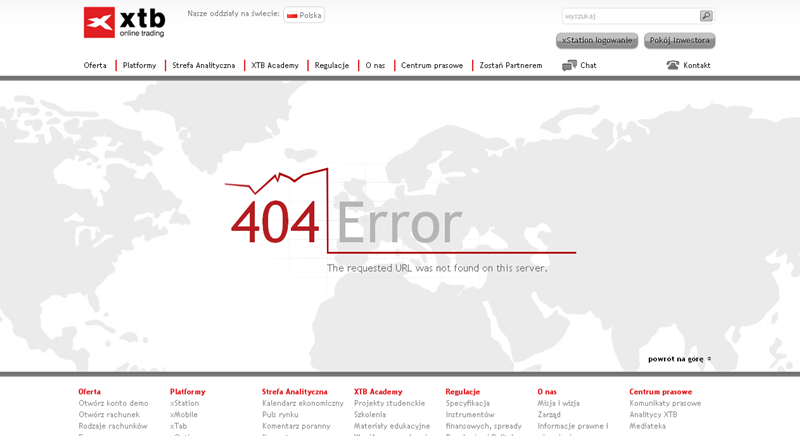Open the Otwórz konto demo footer link
The image size is (800, 436).
click(x=113, y=403)
